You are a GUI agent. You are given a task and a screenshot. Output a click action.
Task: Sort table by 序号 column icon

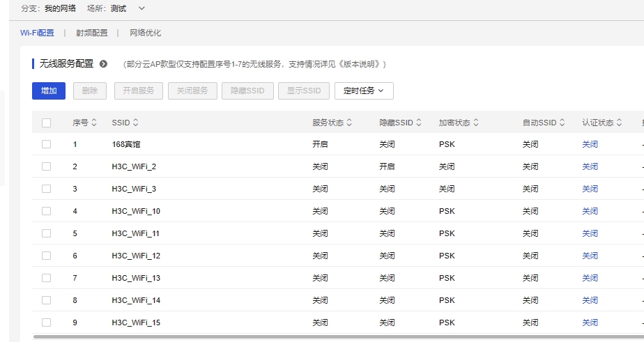click(94, 123)
